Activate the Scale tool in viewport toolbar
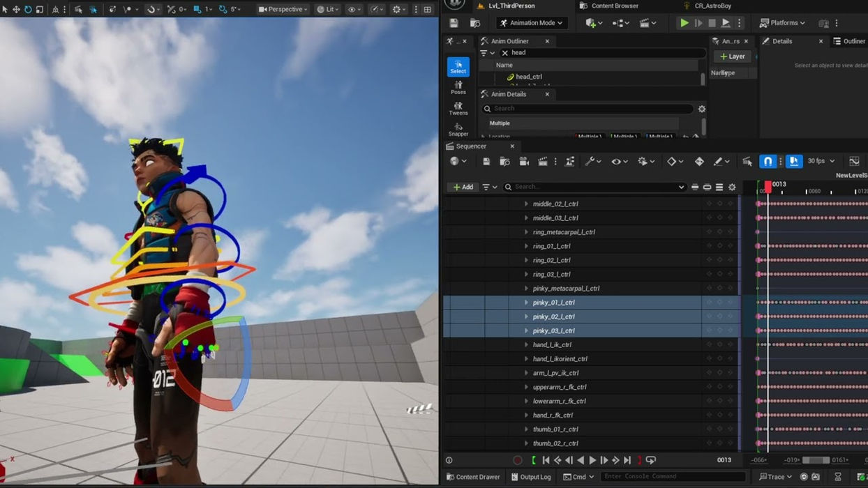The image size is (868, 488). pyautogui.click(x=40, y=10)
